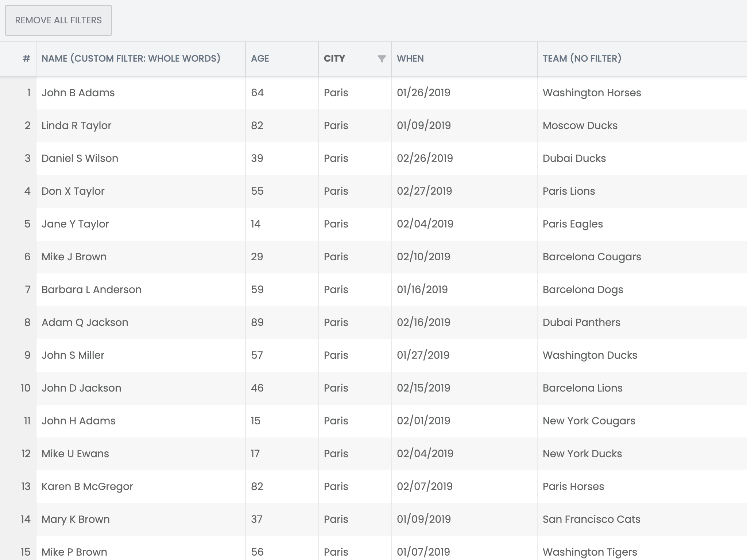
Task: Click the Paris city cell for Jane Y Taylor
Action: pos(336,224)
